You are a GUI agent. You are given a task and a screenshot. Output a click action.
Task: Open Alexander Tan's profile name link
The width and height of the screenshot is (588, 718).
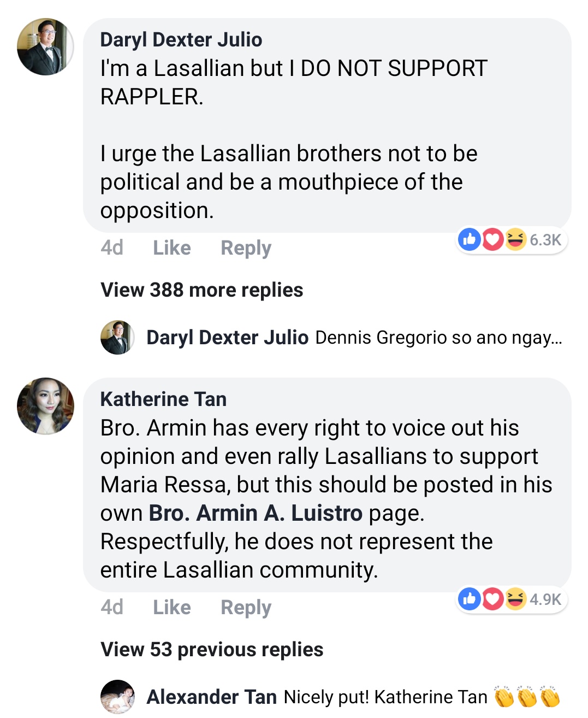(x=211, y=697)
